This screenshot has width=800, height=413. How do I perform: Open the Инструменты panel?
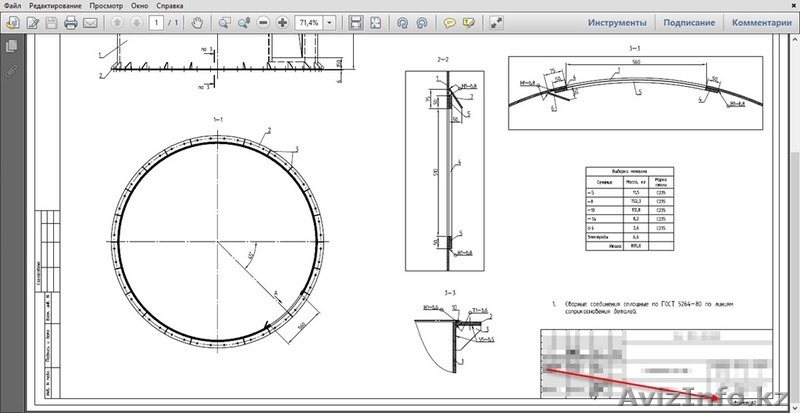coord(616,22)
